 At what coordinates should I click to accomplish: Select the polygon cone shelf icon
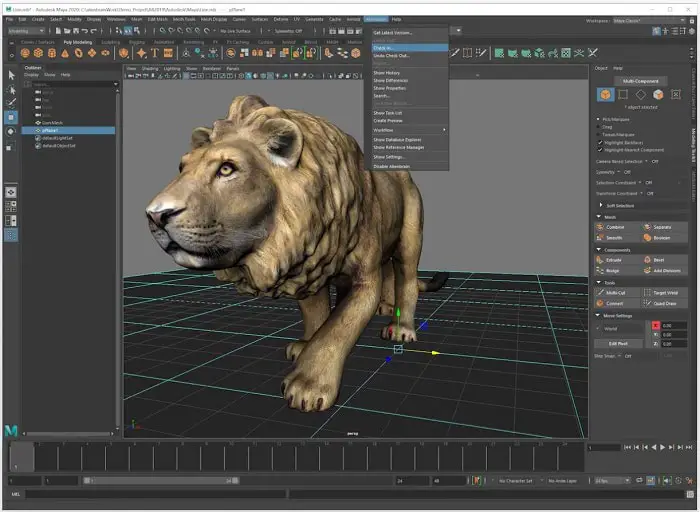tap(65, 53)
